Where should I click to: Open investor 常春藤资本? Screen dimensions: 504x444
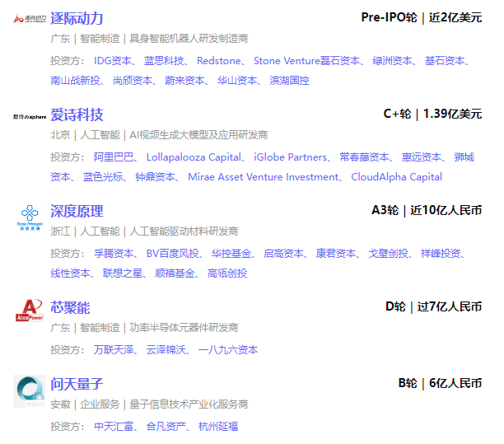pyautogui.click(x=364, y=157)
